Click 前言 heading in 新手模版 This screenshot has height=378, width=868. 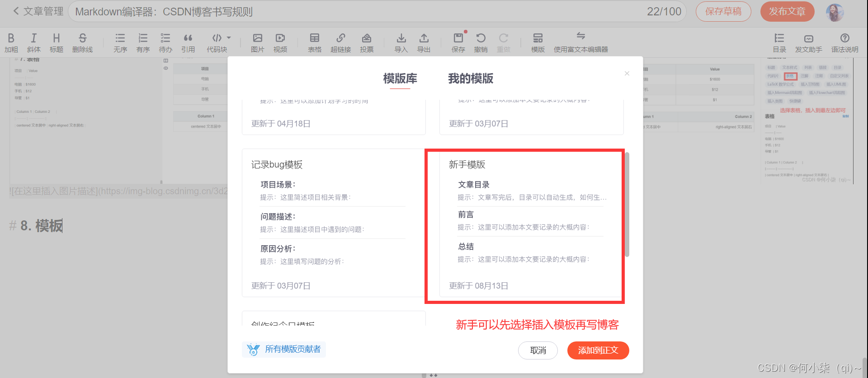pos(466,215)
